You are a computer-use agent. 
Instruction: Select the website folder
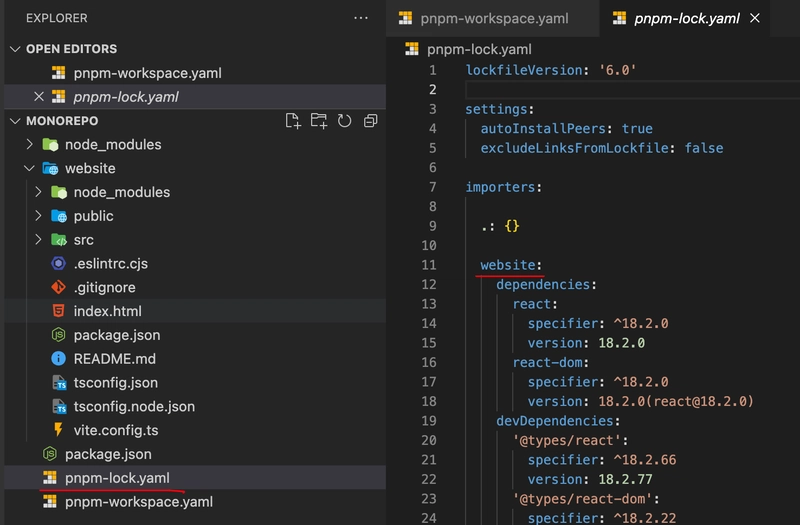tap(195, 168)
